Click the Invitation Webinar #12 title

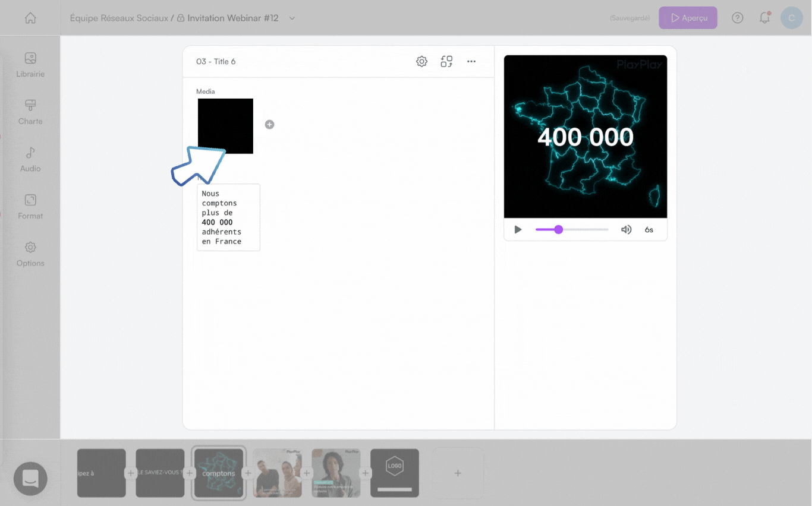point(233,18)
